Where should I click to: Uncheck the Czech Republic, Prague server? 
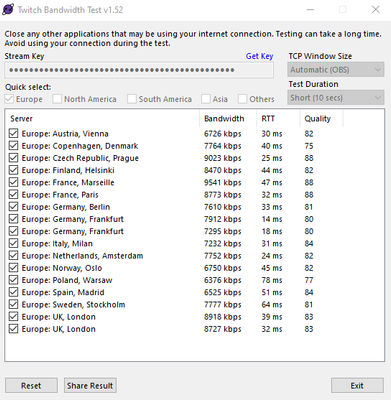pos(13,158)
